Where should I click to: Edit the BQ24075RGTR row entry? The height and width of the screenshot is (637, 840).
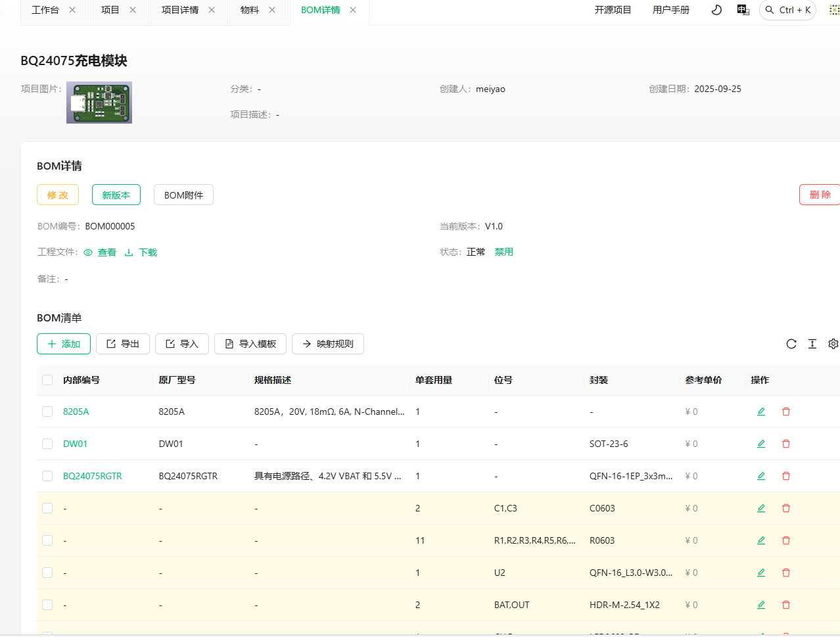761,476
